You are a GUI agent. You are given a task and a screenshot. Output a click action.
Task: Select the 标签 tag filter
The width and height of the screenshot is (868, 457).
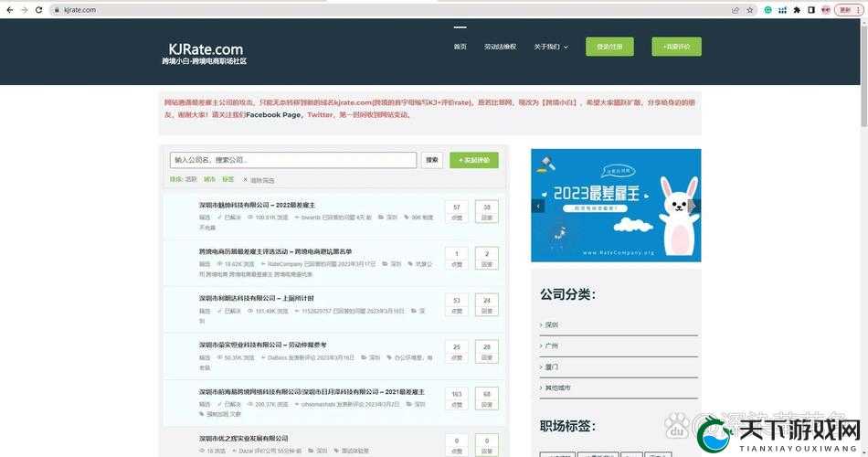228,179
